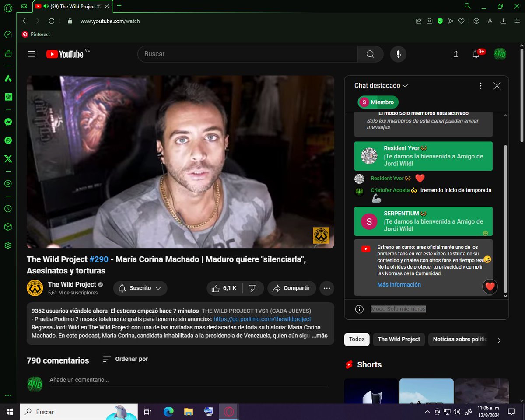Click Más información link in chat
The height and width of the screenshot is (420, 525).
[399, 285]
